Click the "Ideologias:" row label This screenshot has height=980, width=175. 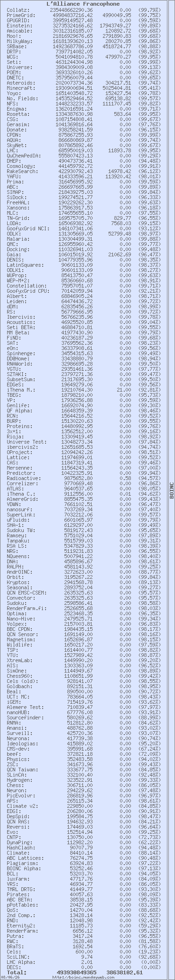[23, 744]
